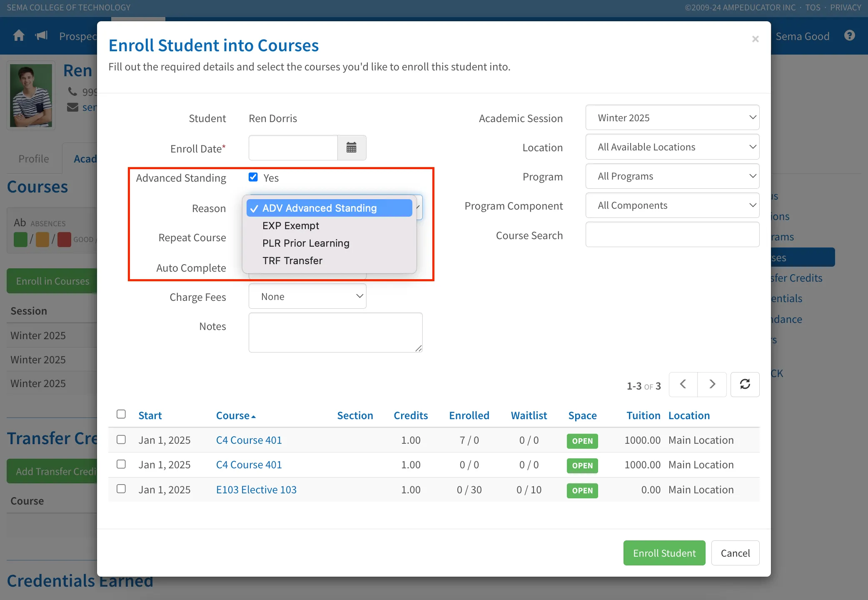Sort by Enrolled column header
This screenshot has width=868, height=600.
click(469, 415)
